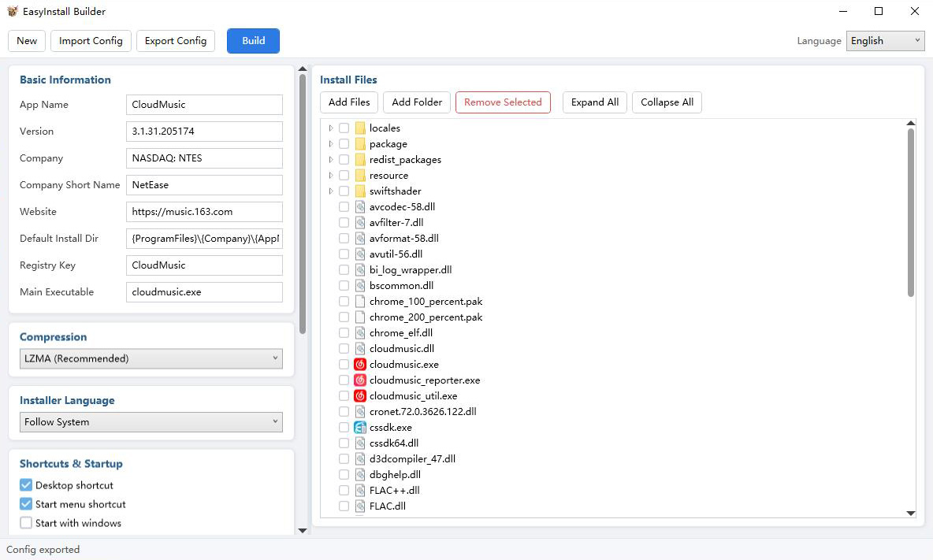Expand the swiftshader folder arrow
This screenshot has width=933, height=560.
pos(331,191)
